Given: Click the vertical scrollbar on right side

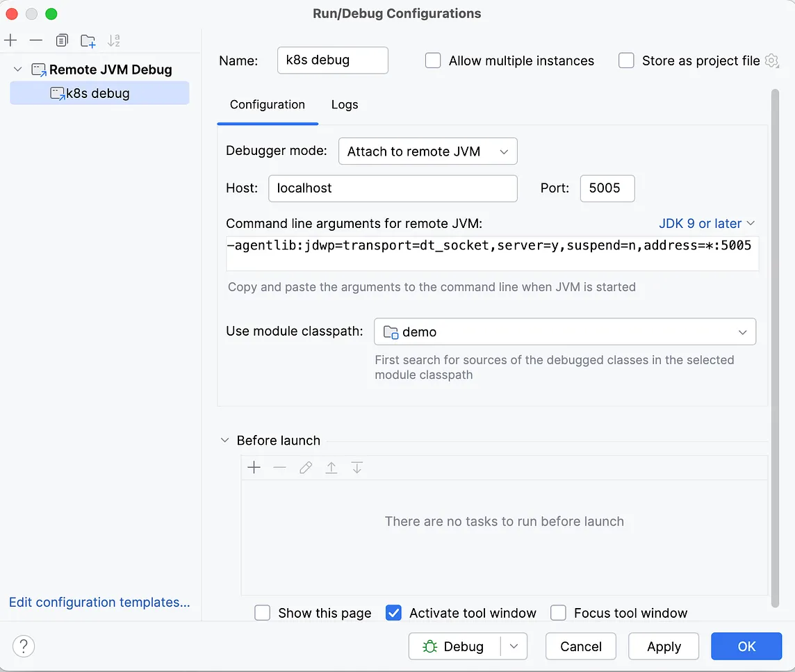Looking at the screenshot, I should pos(775,347).
